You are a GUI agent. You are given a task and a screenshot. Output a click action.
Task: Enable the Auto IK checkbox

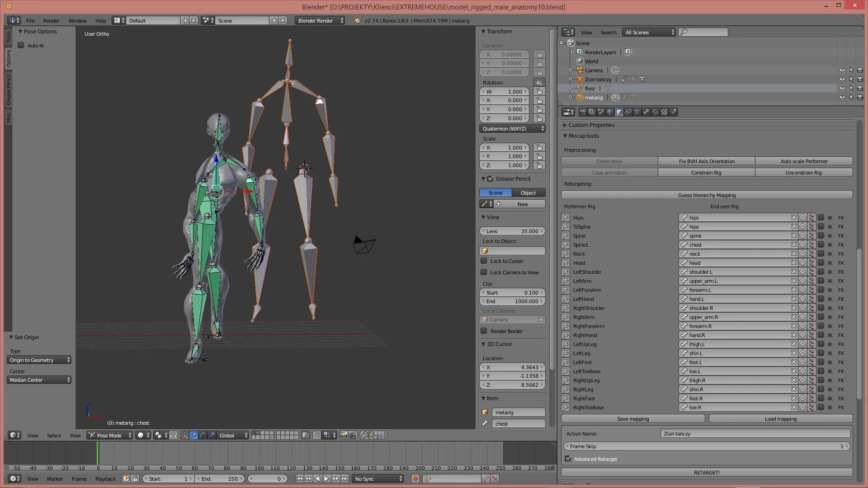tap(21, 45)
